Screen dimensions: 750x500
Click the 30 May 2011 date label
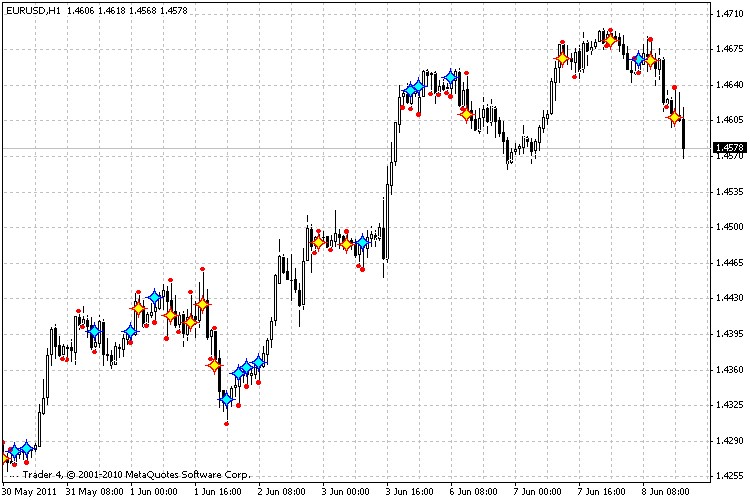[x=30, y=492]
